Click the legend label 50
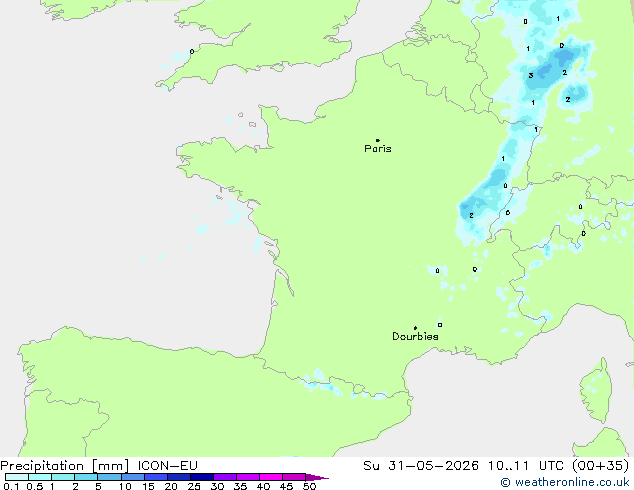This screenshot has height=490, width=634. coord(309,486)
